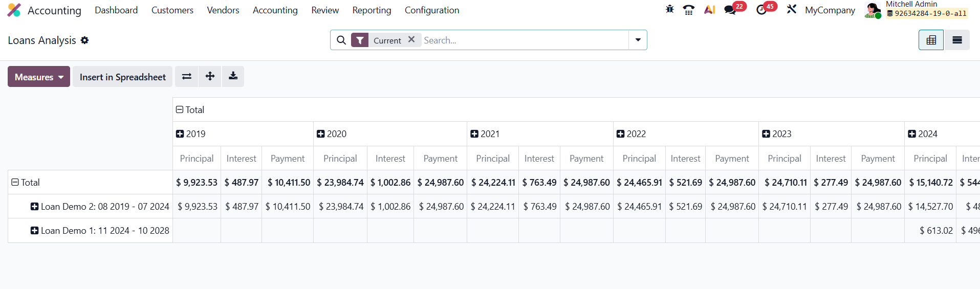980x289 pixels.
Task: Download the pivot table as xlsx
Action: (x=233, y=77)
